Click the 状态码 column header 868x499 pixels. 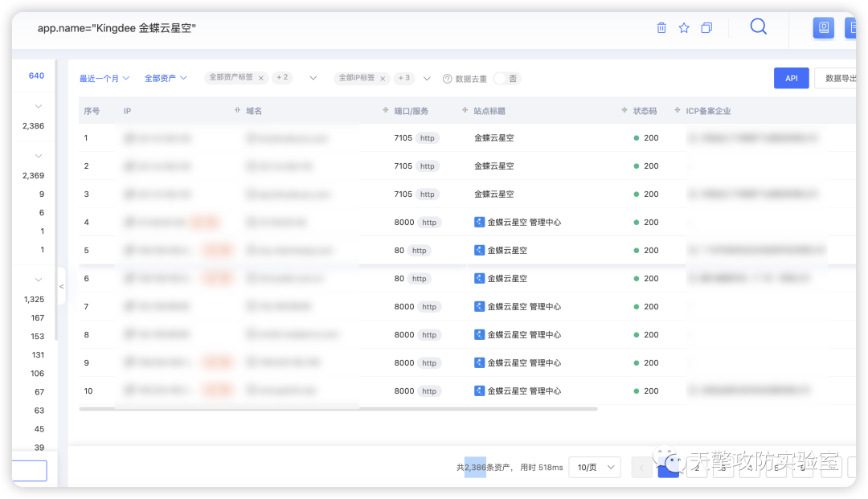[x=645, y=111]
